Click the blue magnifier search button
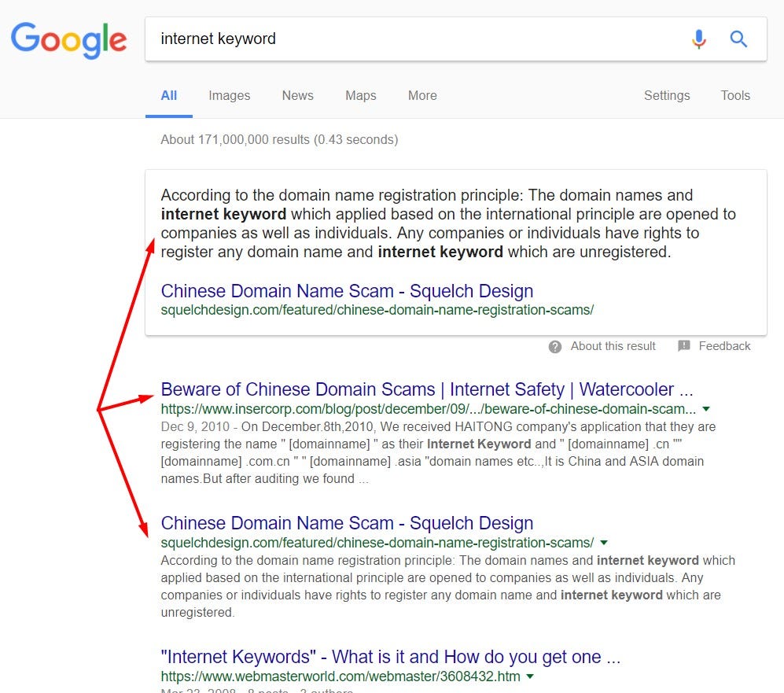 738,39
